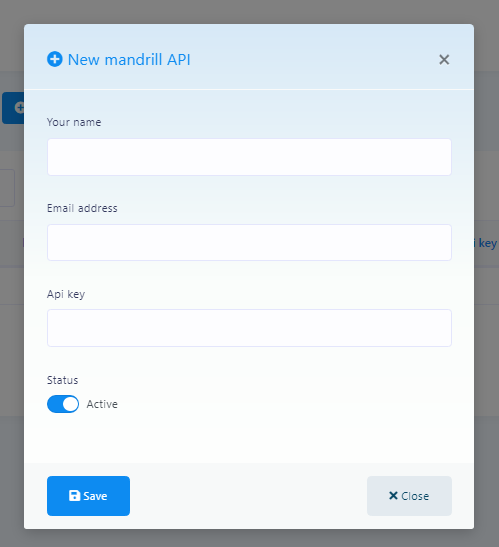The image size is (499, 547).
Task: Click the Api key field label
Action: coord(66,294)
